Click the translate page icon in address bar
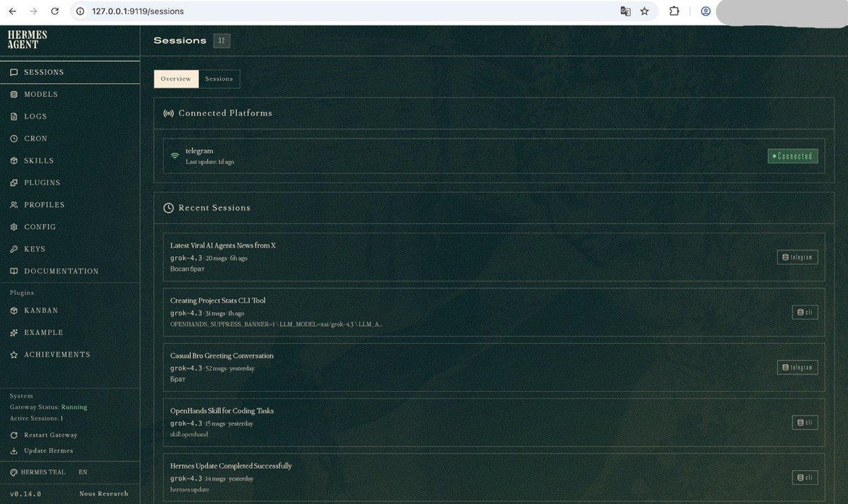 [626, 11]
